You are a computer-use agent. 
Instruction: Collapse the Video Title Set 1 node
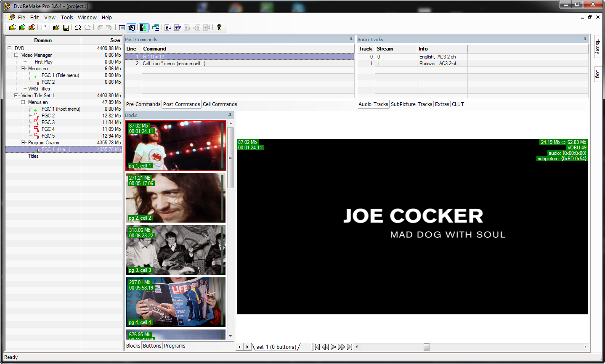tap(16, 96)
